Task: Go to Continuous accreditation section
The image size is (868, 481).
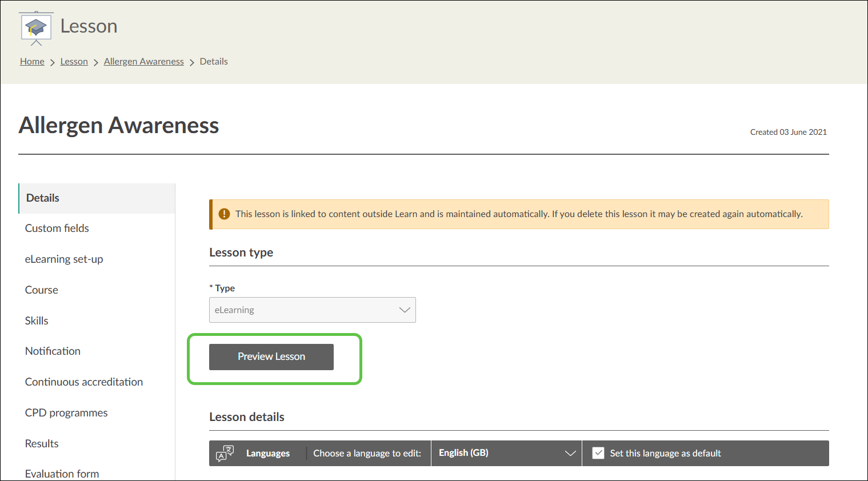Action: pyautogui.click(x=84, y=382)
